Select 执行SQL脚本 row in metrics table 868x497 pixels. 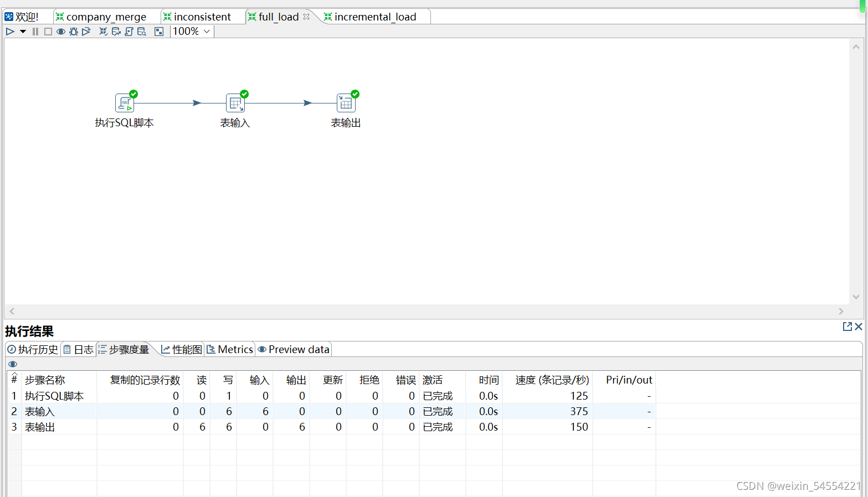click(x=331, y=396)
